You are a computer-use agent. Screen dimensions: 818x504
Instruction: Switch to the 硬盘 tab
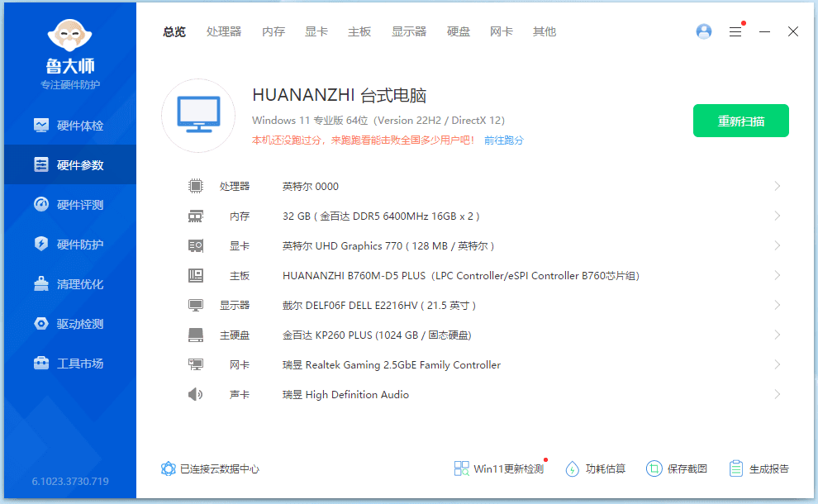[x=459, y=32]
